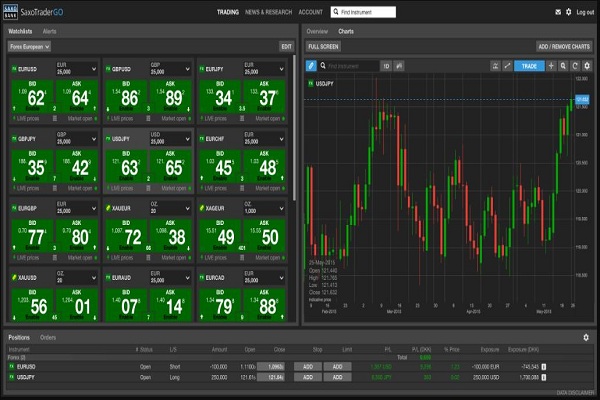Screen dimensions: 600x400
Task: Close EURUSD position at 1.0963
Action: point(271,367)
